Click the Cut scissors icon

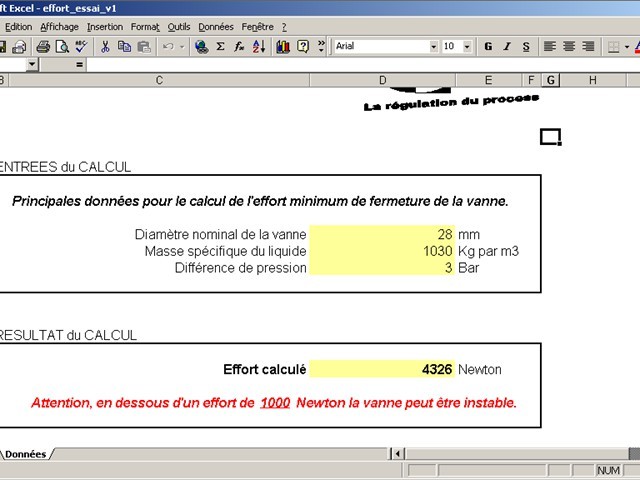coord(105,47)
